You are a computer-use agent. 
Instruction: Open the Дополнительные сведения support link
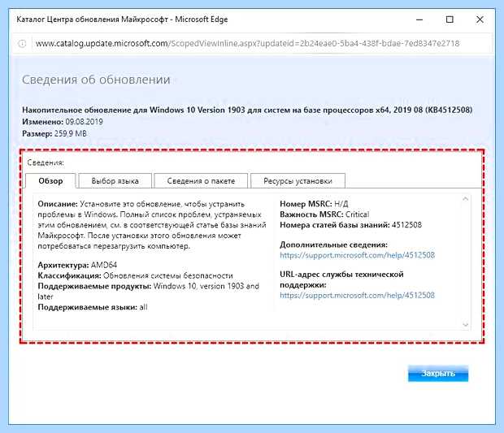357,255
